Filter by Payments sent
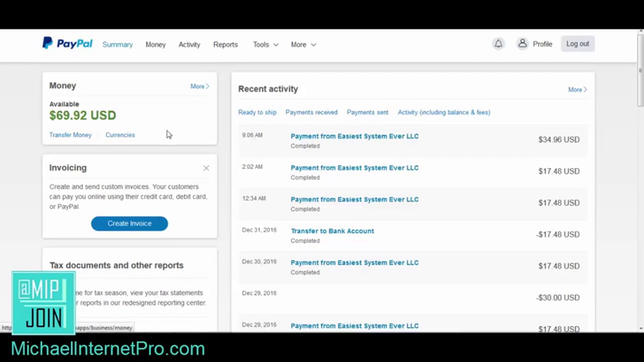The height and width of the screenshot is (362, 644). 367,112
